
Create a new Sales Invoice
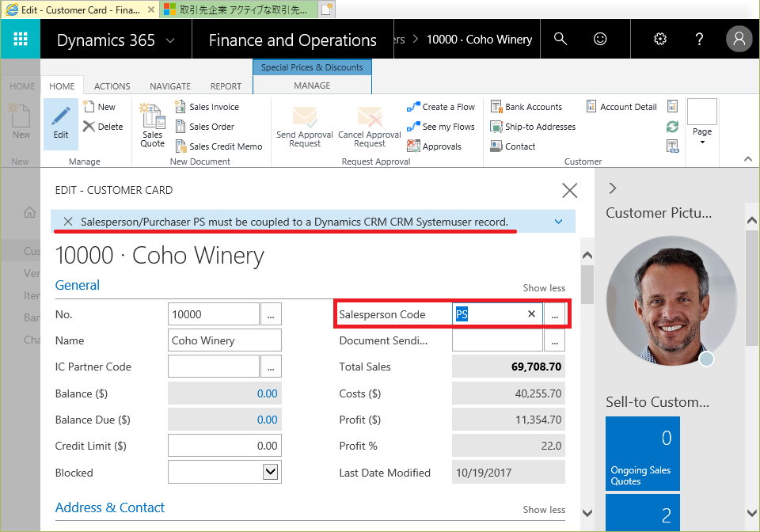click(207, 107)
